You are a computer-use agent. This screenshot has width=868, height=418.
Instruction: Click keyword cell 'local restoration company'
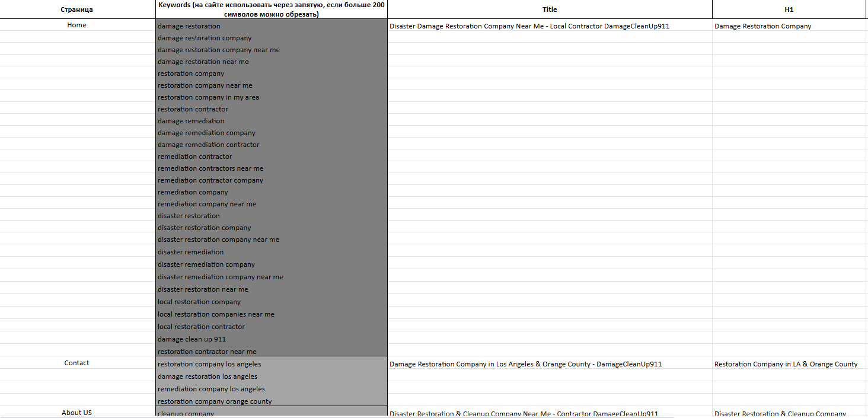pyautogui.click(x=272, y=302)
